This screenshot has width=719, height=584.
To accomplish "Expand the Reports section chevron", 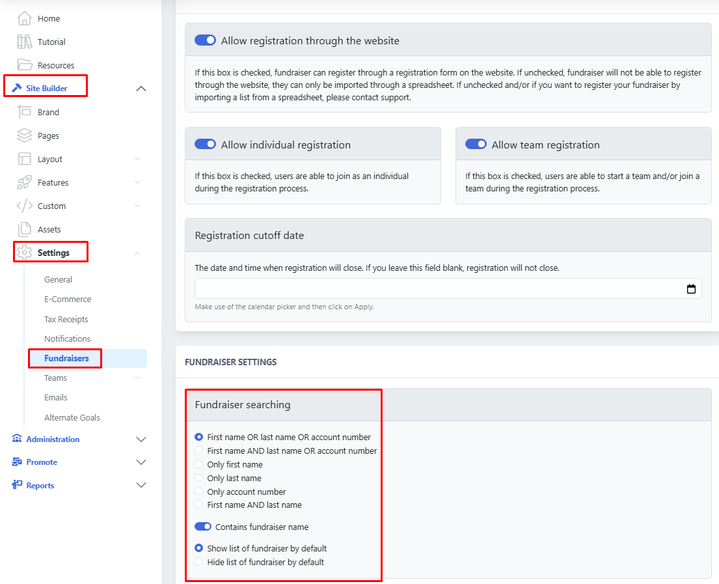I will pos(140,485).
